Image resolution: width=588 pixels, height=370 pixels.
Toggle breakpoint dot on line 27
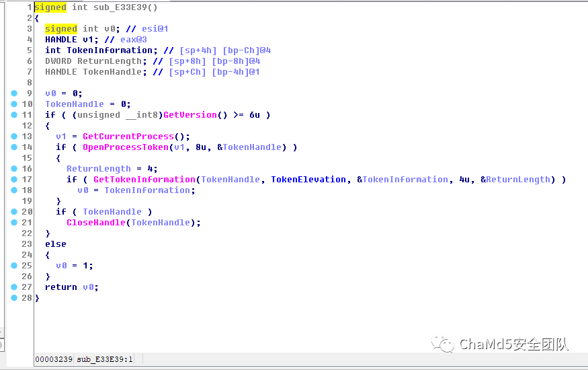[14, 287]
